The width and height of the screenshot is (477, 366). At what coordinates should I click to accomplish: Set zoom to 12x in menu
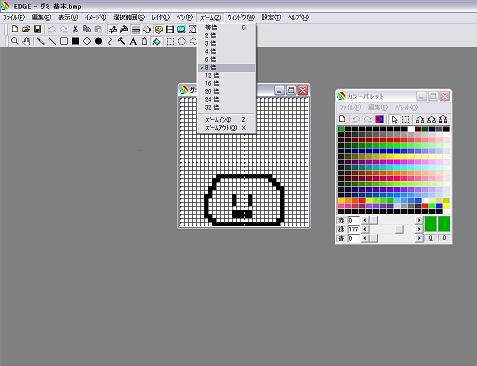point(227,76)
